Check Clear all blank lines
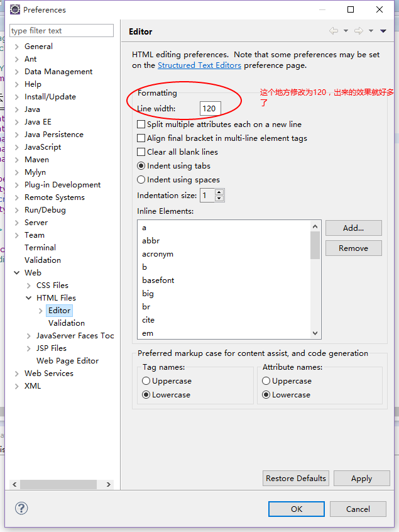The width and height of the screenshot is (399, 532). (x=141, y=152)
